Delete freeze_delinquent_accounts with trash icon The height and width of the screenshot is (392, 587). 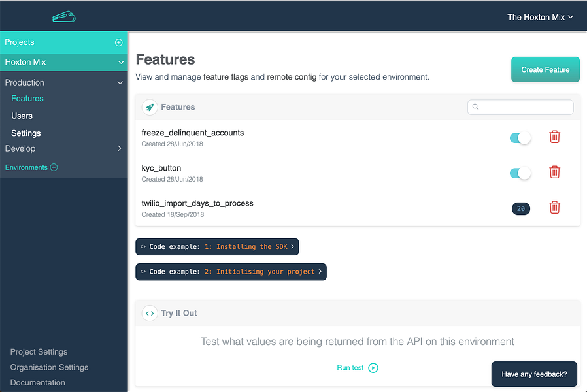(x=554, y=137)
